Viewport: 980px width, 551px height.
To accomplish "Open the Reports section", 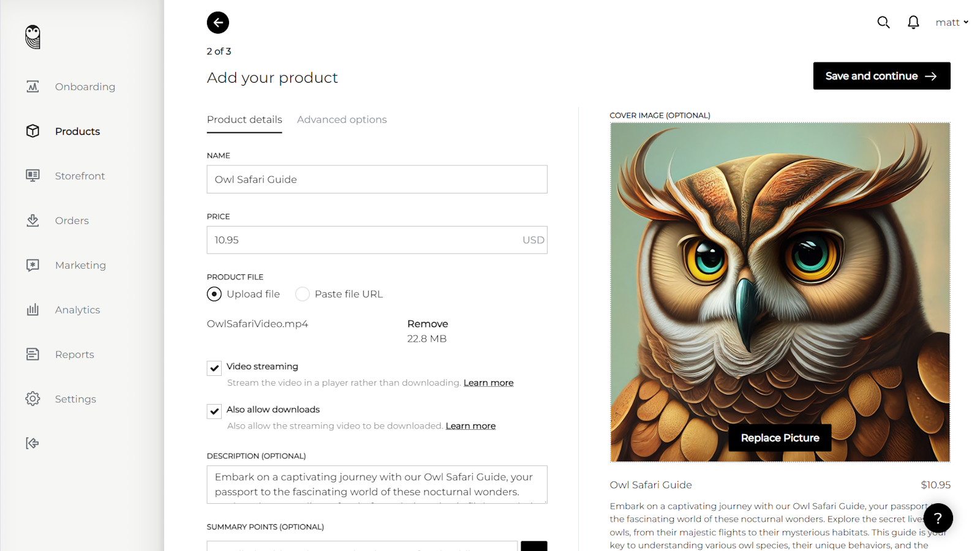I will coord(74,354).
